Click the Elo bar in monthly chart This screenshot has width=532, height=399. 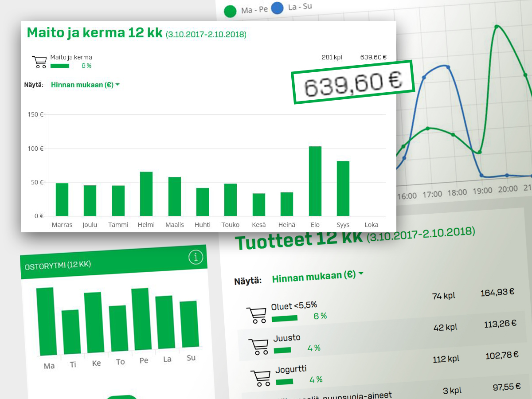(x=315, y=181)
